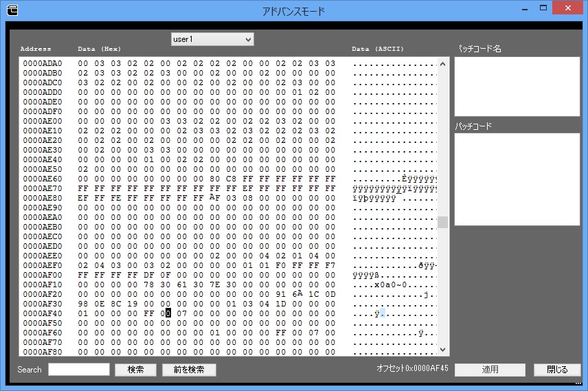
Task: Click highlighted ASCII dot in row 0000AF40
Action: click(383, 314)
